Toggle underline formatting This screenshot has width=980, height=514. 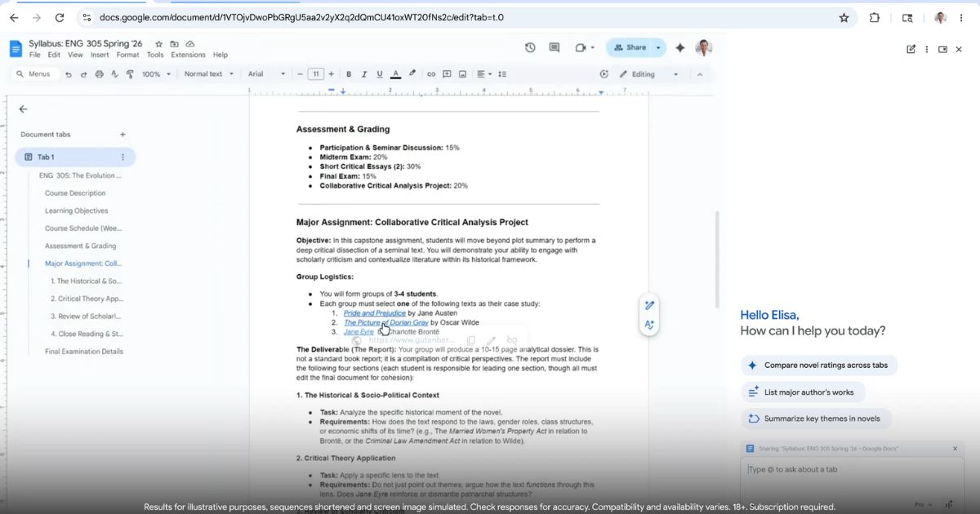[380, 74]
